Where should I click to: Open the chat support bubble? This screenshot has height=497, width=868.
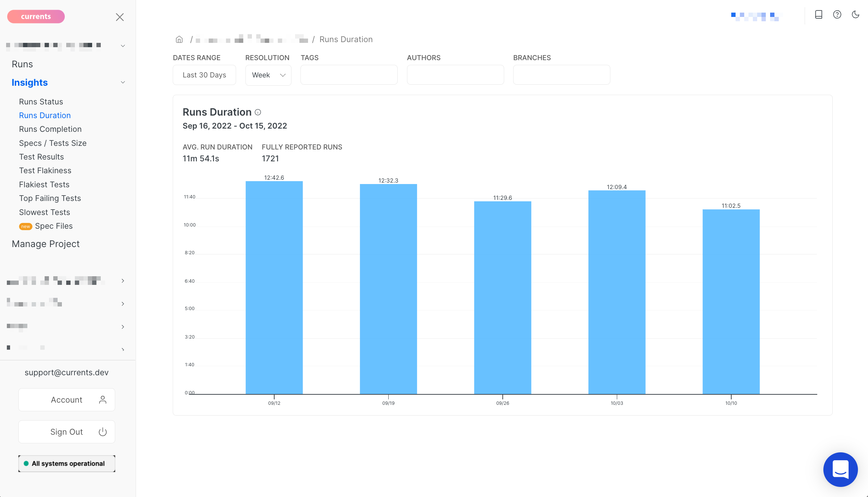click(x=840, y=469)
